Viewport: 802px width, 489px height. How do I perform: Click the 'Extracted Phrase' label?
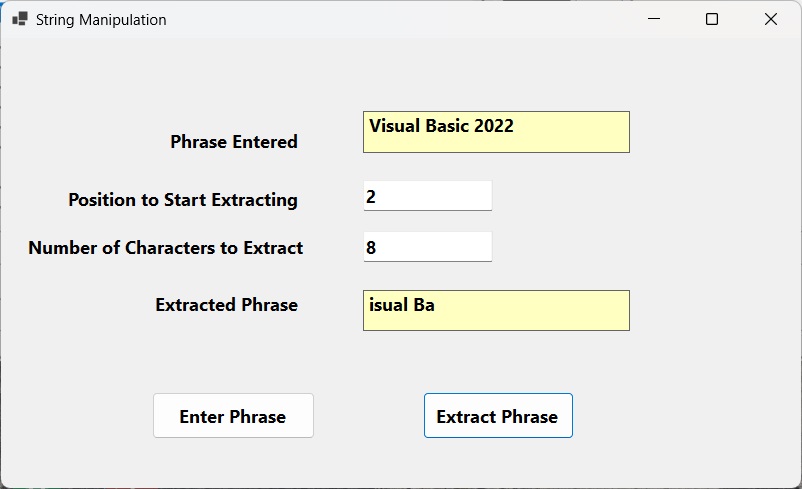(227, 305)
